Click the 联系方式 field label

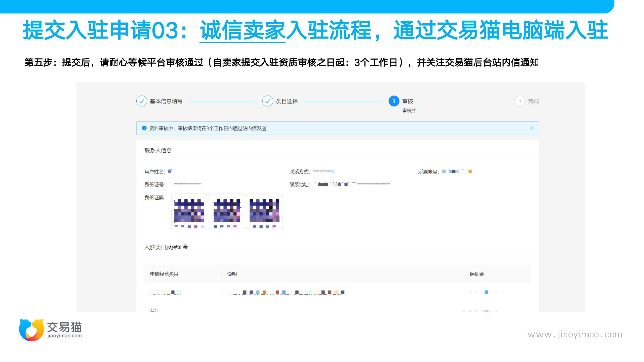[x=300, y=172]
